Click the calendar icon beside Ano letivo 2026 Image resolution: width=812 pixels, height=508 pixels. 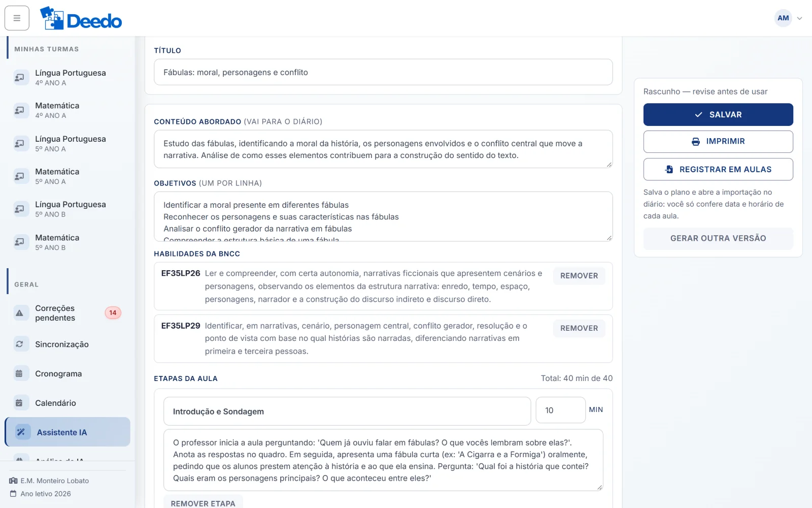coord(13,494)
